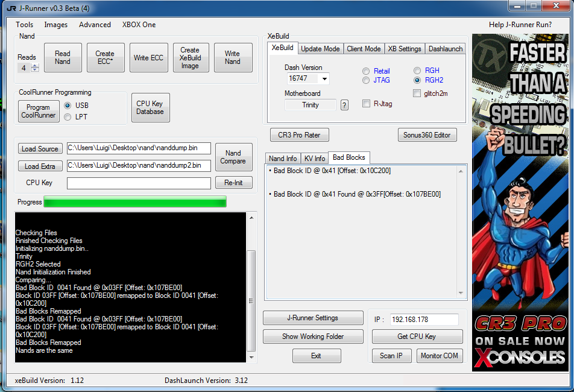
Task: Open the Tools menu
Action: pyautogui.click(x=25, y=25)
